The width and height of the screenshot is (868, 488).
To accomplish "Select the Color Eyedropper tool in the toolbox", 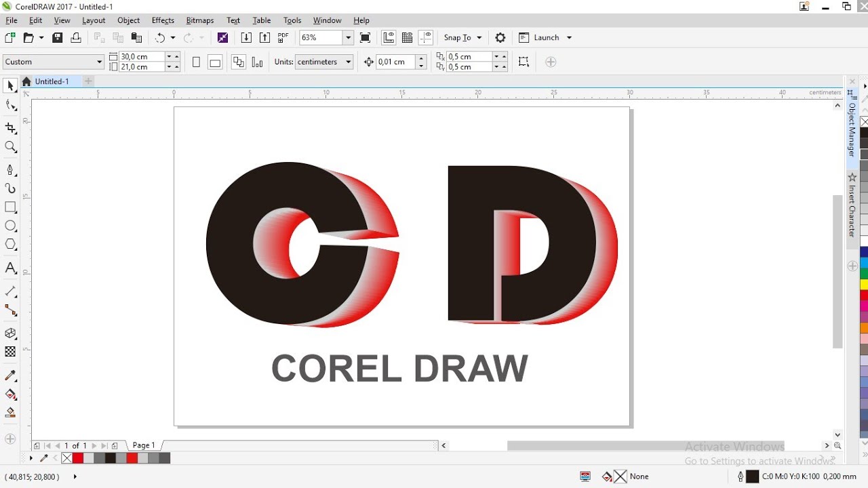I will point(10,375).
